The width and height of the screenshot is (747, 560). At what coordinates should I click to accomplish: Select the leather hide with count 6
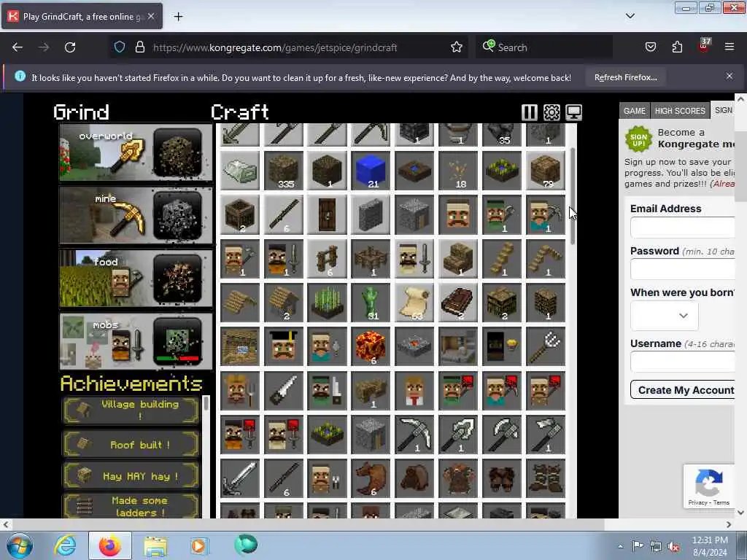[371, 478]
